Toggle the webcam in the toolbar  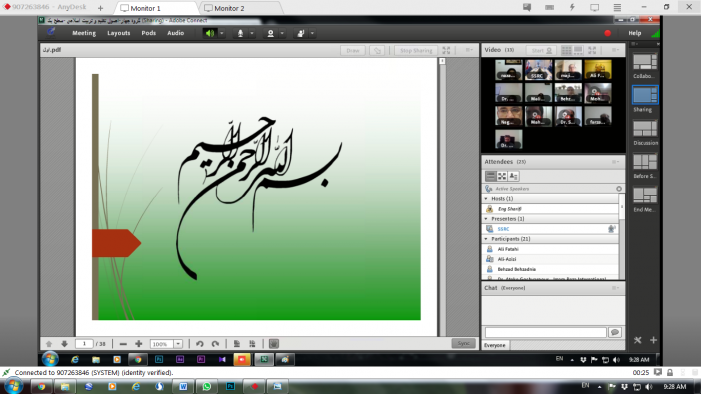pyautogui.click(x=270, y=33)
